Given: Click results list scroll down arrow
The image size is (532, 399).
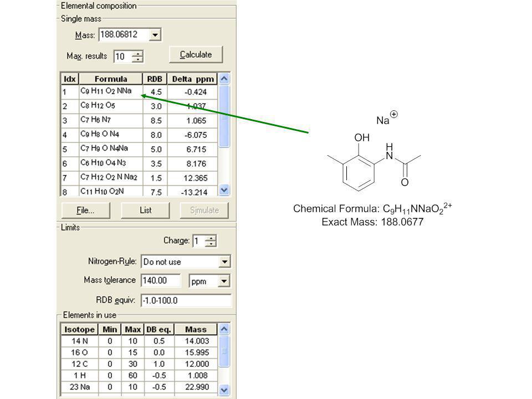Looking at the screenshot, I should point(224,190).
